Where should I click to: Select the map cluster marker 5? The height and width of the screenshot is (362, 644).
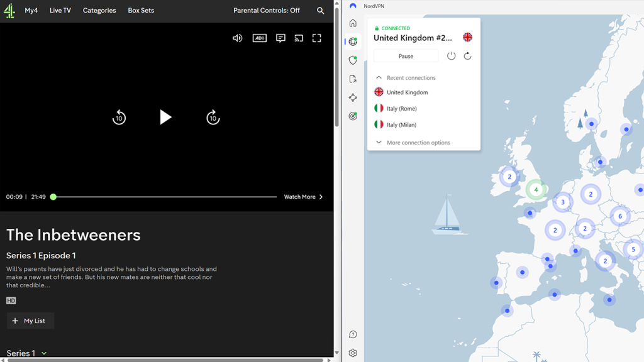click(x=633, y=249)
